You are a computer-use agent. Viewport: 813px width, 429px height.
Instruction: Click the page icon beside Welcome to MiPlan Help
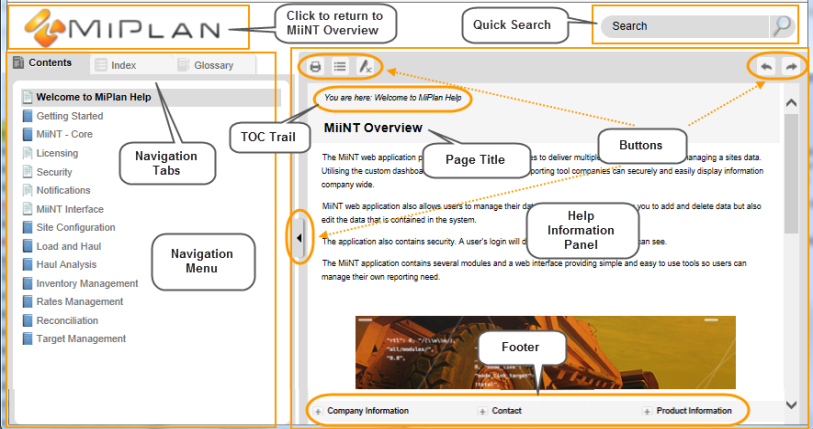[x=27, y=97]
